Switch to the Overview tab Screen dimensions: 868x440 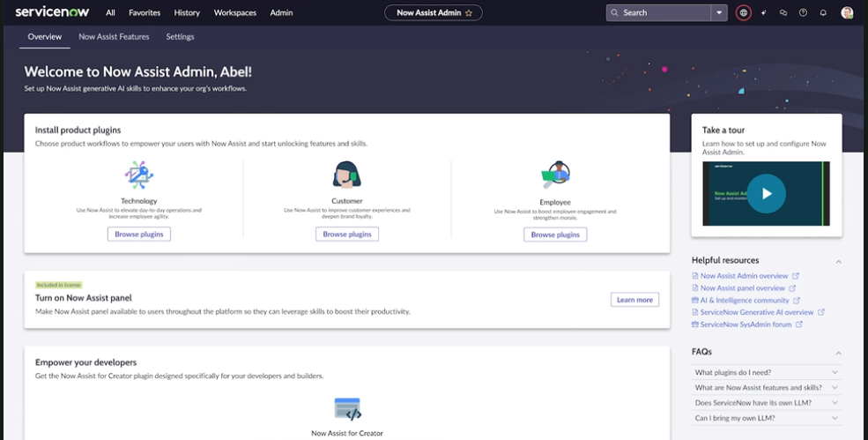45,36
